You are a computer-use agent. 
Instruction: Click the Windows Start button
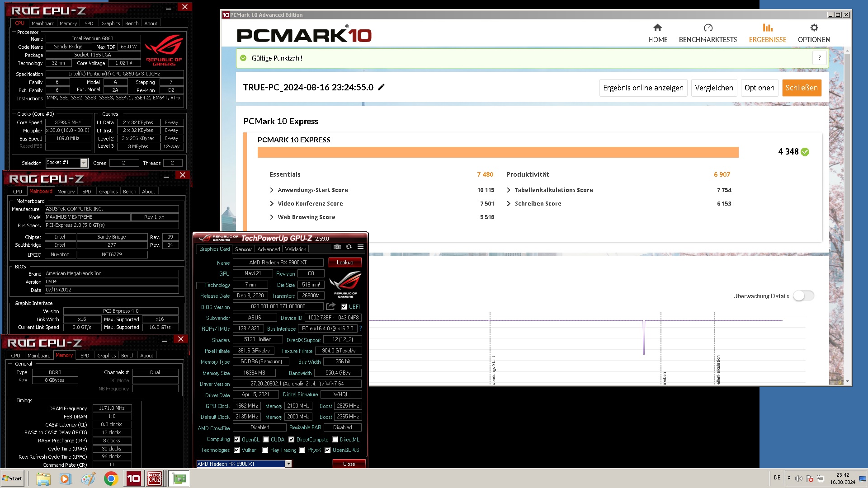[x=12, y=479]
